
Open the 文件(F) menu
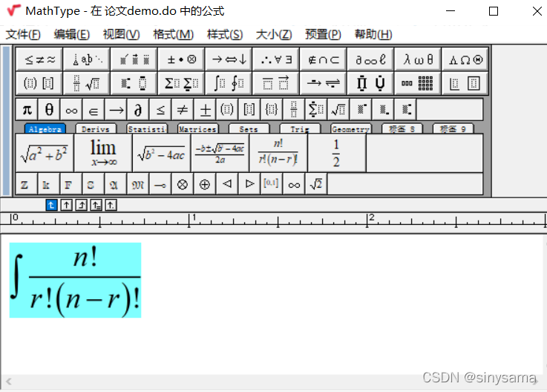23,34
